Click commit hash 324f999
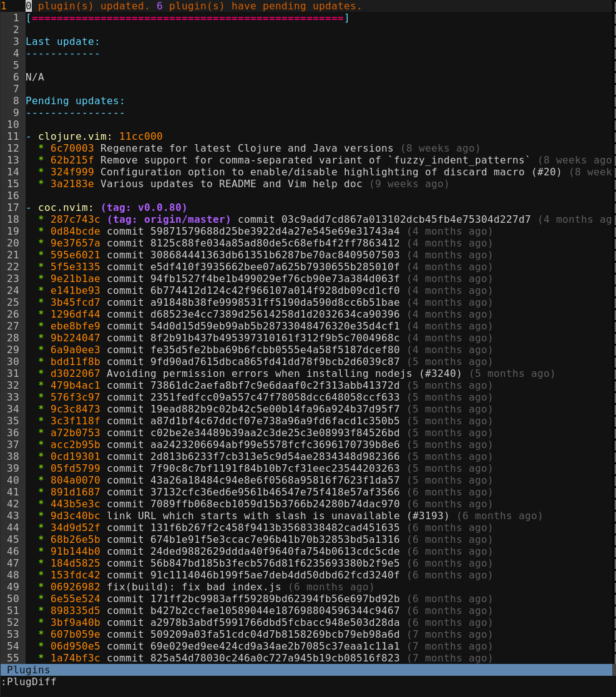 point(72,172)
